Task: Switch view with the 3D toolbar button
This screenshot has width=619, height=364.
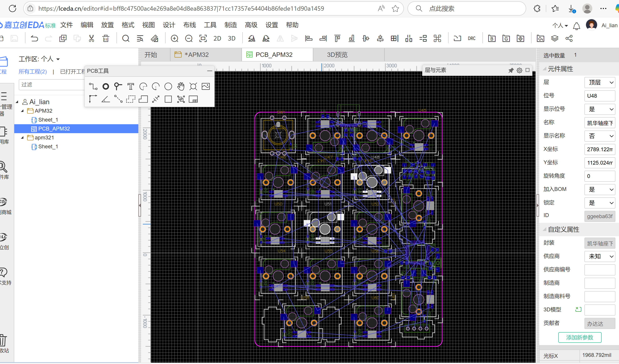Action: click(231, 39)
